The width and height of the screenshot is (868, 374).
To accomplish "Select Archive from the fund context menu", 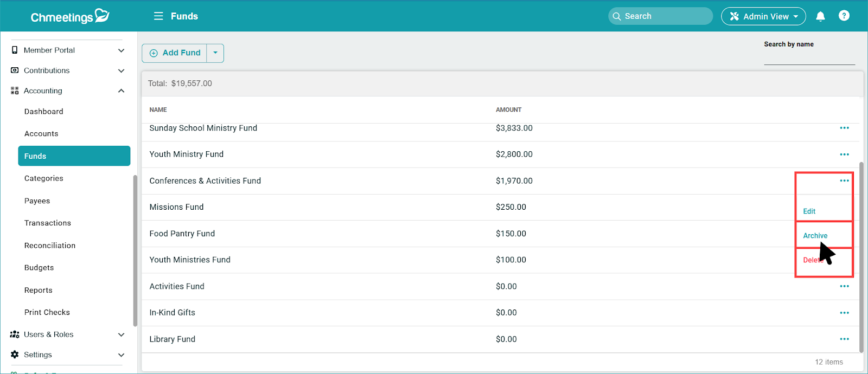I will point(815,236).
